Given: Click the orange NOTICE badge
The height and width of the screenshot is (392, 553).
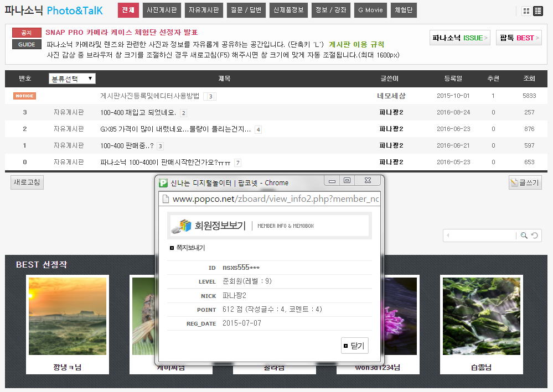Looking at the screenshot, I should click(24, 96).
